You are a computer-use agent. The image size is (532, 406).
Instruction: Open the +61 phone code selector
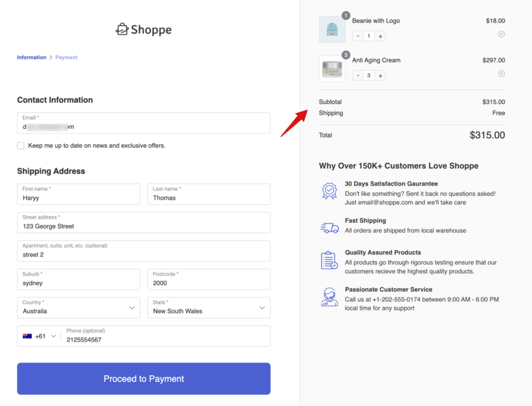pyautogui.click(x=39, y=336)
